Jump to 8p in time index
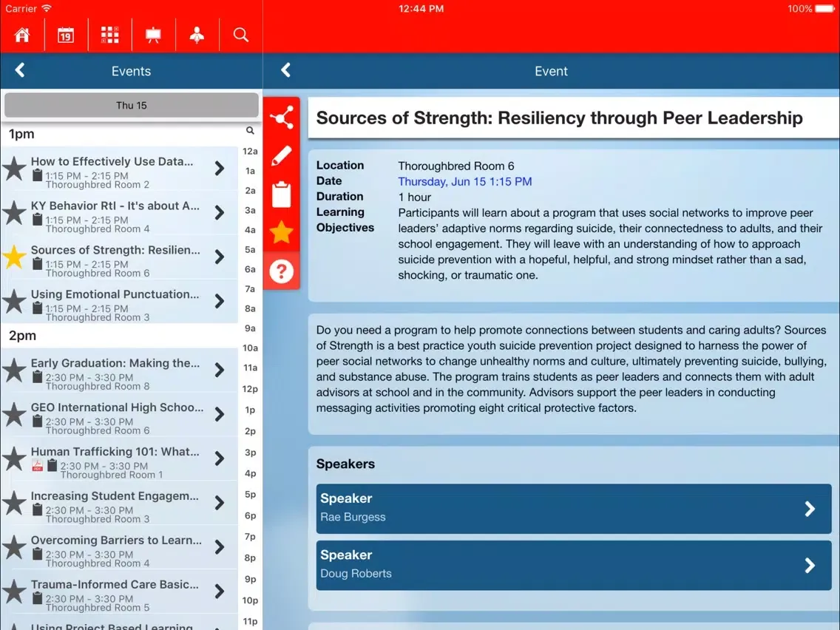840x630 pixels. point(250,558)
